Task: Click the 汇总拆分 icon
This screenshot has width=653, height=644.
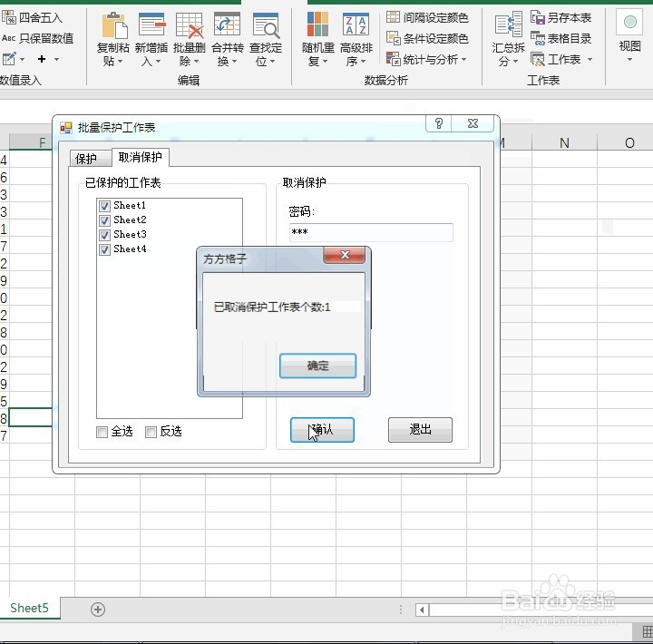Action: (509, 24)
